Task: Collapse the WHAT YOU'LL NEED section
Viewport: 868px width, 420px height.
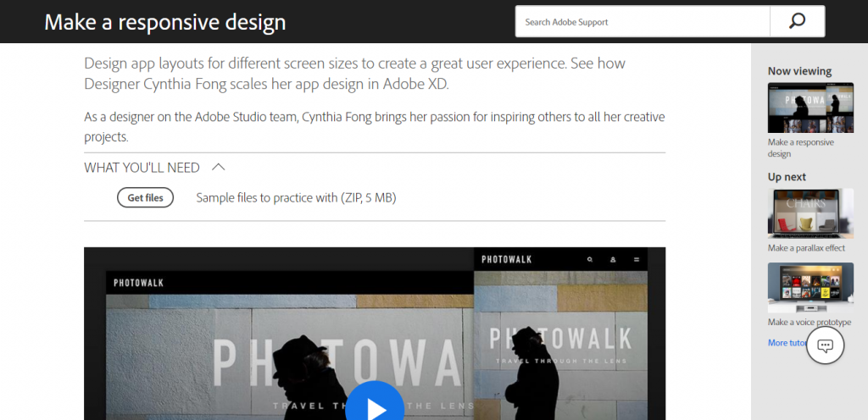Action: pyautogui.click(x=219, y=167)
